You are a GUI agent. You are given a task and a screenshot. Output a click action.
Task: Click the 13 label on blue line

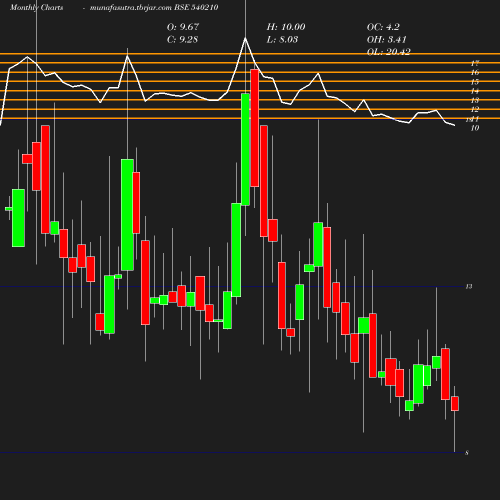[x=469, y=286]
